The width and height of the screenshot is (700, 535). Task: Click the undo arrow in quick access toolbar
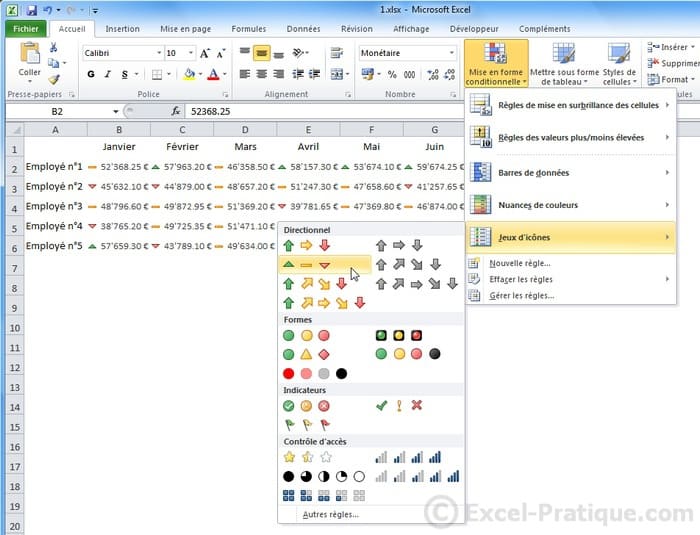(48, 10)
